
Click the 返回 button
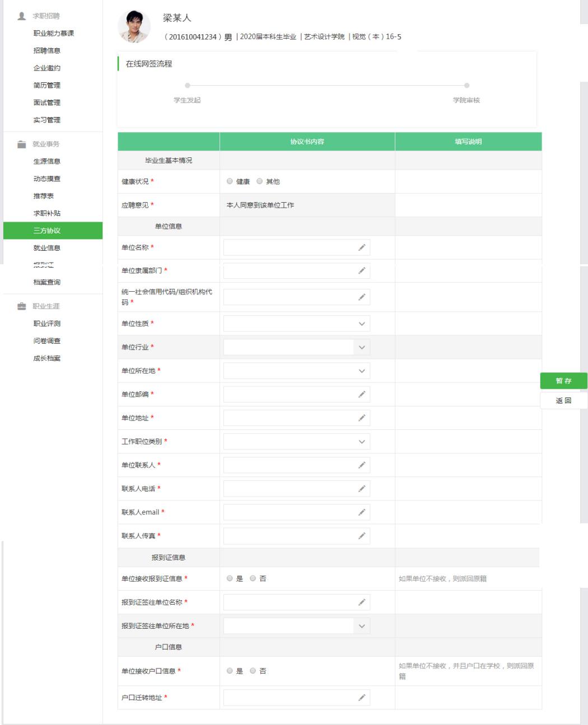563,400
